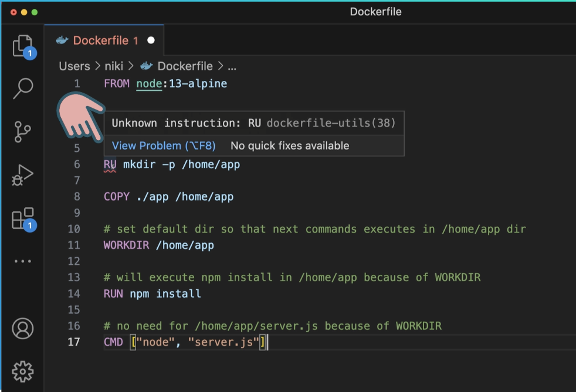The height and width of the screenshot is (392, 576).
Task: Open the Source Control view
Action: pos(23,132)
